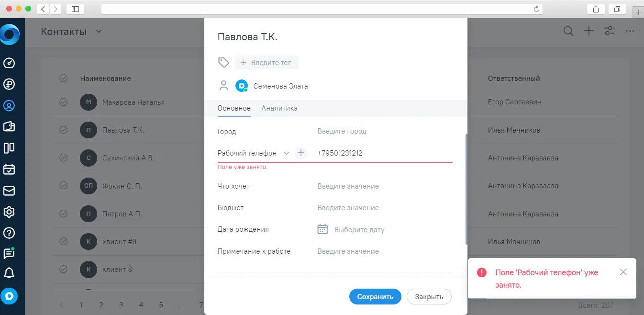Click the phone number field +79501231212
The width and height of the screenshot is (644, 315).
pos(385,153)
